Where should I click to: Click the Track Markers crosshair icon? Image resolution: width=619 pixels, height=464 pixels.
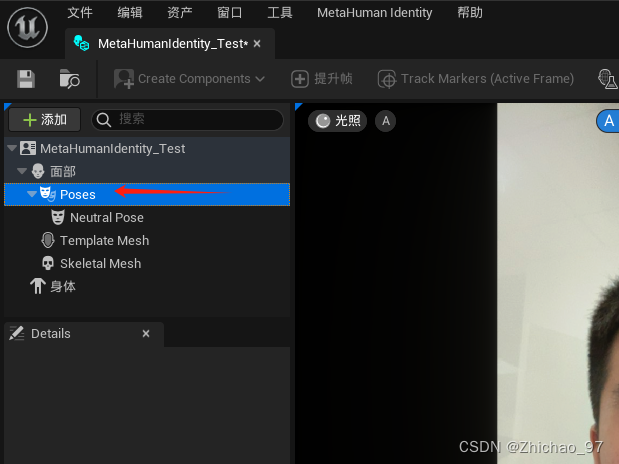[387, 79]
